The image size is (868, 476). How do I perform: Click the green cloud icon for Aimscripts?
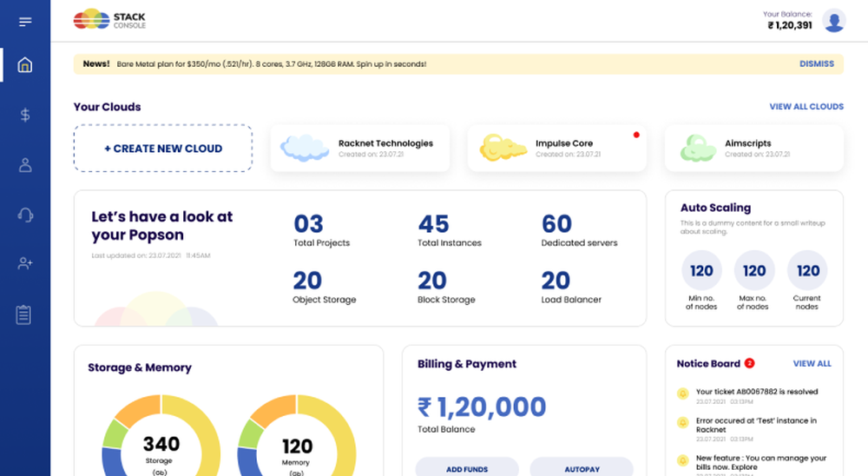click(x=698, y=148)
